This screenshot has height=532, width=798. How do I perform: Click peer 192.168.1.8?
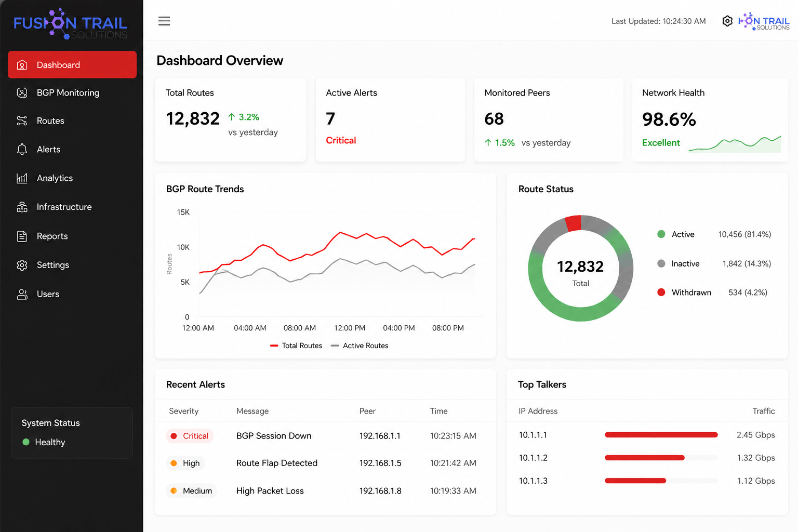click(380, 491)
